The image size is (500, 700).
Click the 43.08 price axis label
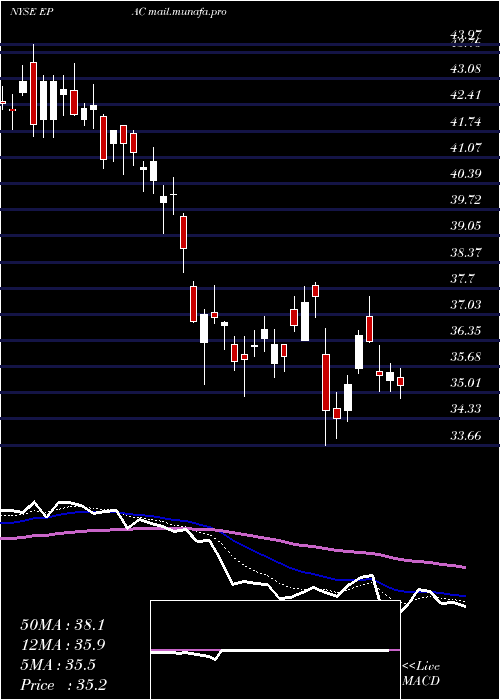click(466, 69)
